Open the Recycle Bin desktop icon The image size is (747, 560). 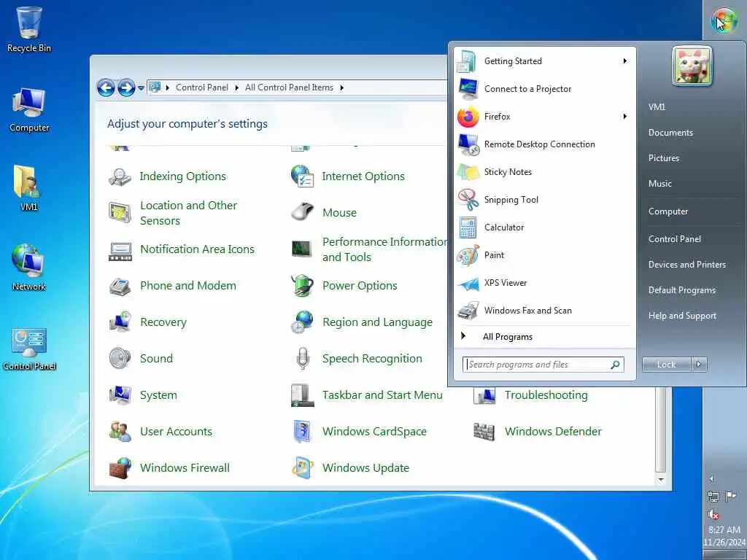click(x=28, y=29)
